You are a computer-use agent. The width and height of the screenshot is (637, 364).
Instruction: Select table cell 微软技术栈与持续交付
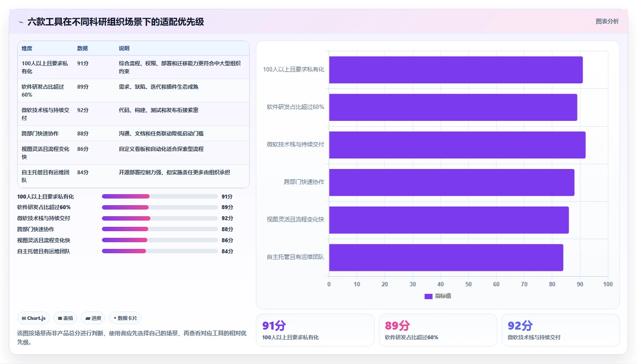click(45, 114)
